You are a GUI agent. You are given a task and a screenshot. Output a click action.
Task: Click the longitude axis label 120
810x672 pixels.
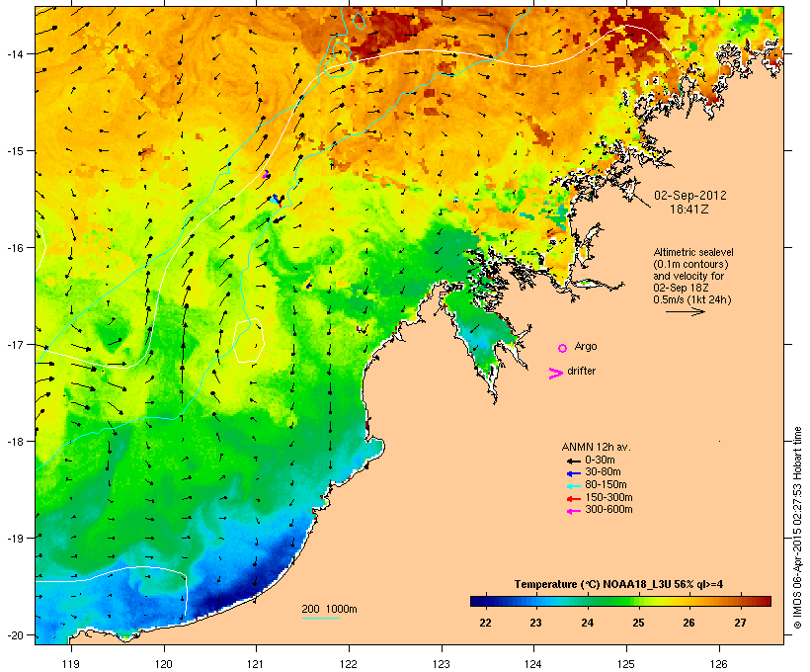tap(164, 664)
